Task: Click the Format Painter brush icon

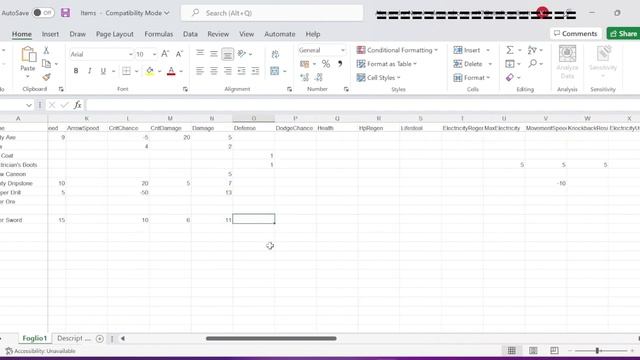Action: coord(47,77)
